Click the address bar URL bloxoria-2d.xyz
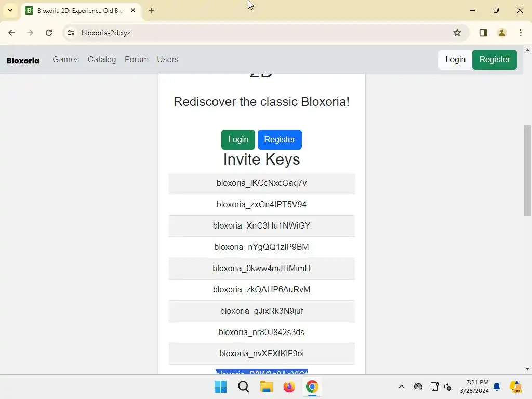This screenshot has height=399, width=532. [106, 33]
